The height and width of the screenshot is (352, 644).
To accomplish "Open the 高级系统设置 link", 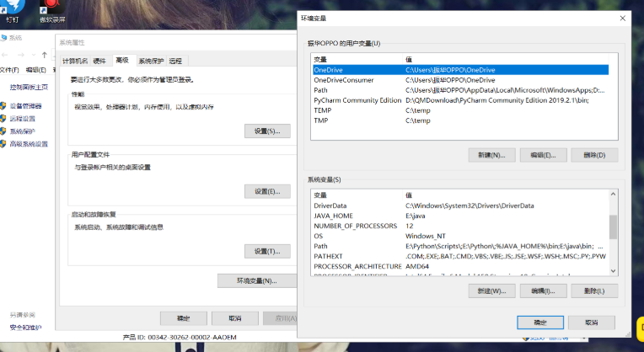I will point(29,144).
